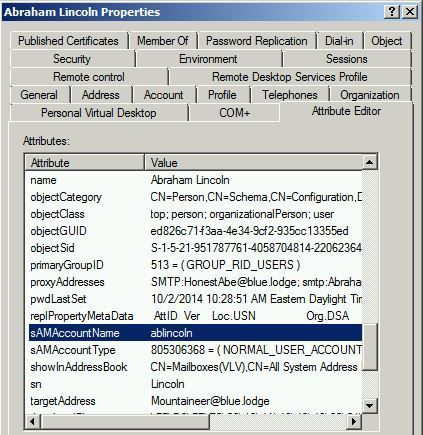Sort by the Value column header
Viewport: 423px width, 435px height.
253,163
